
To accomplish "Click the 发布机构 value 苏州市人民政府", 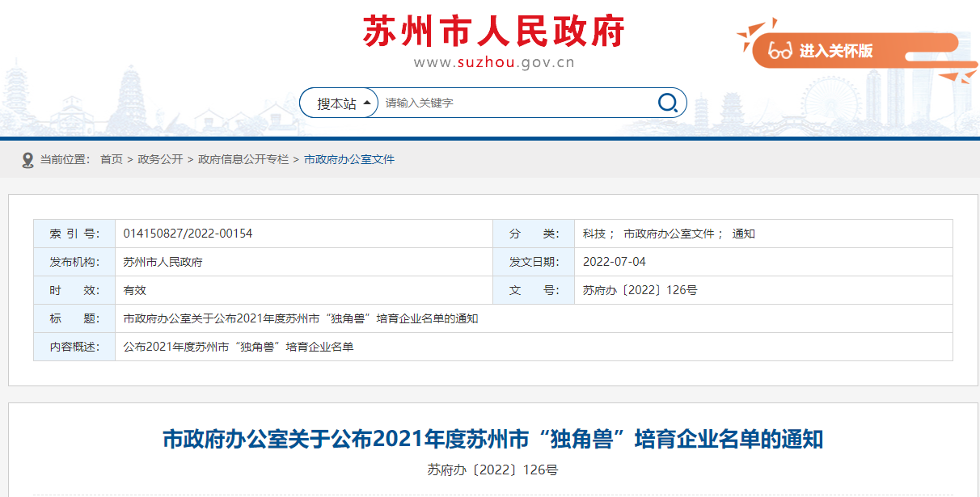I will [163, 262].
